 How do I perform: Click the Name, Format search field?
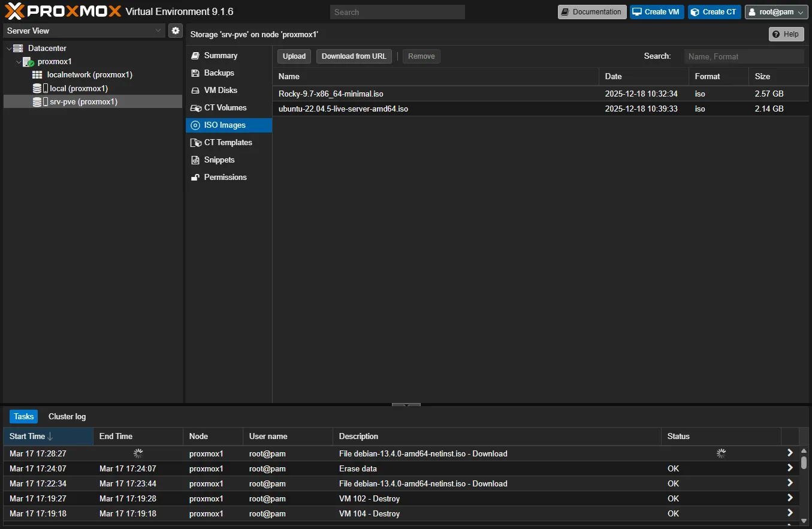744,56
